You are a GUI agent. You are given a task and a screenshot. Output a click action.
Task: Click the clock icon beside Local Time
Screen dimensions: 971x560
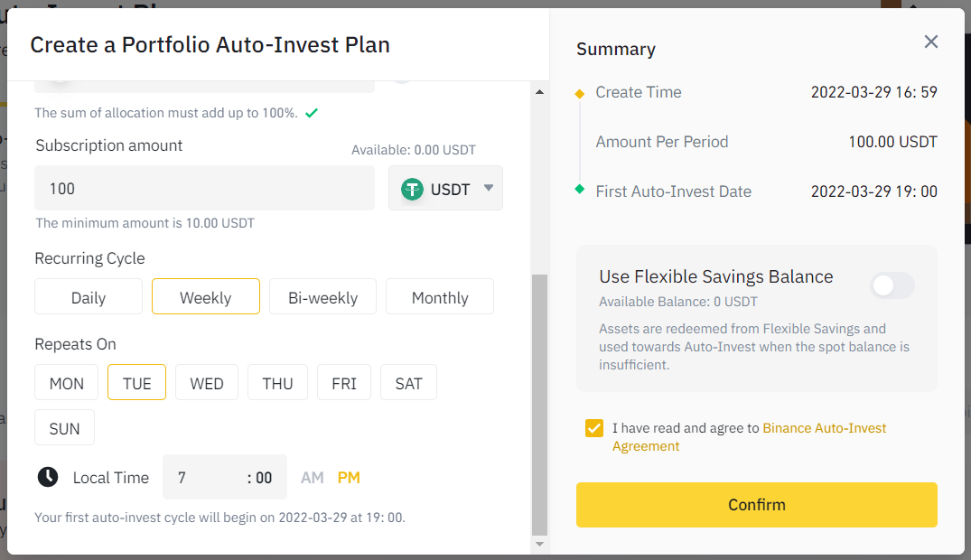click(x=48, y=477)
